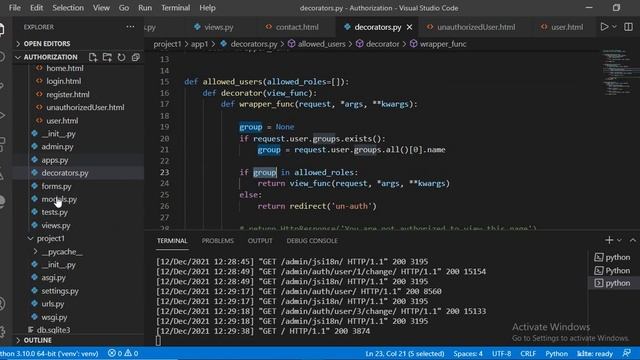640x360 pixels.
Task: Select the third python terminal instance
Action: click(612, 283)
